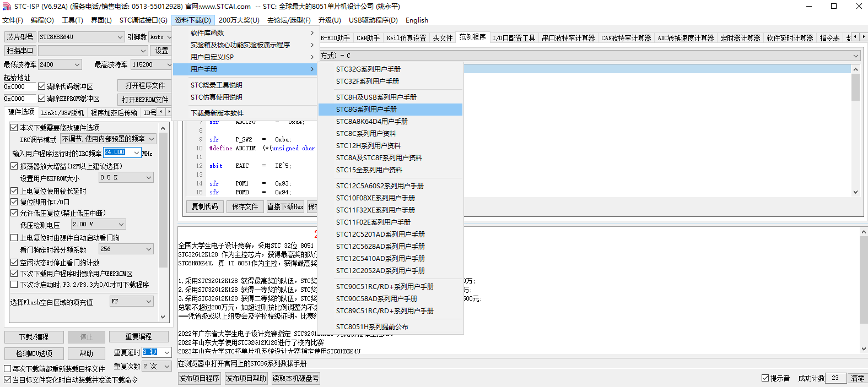Toggle 下次下载用户程序时擦除用户EEPROM区
This screenshot has height=387, width=868.
click(14, 274)
